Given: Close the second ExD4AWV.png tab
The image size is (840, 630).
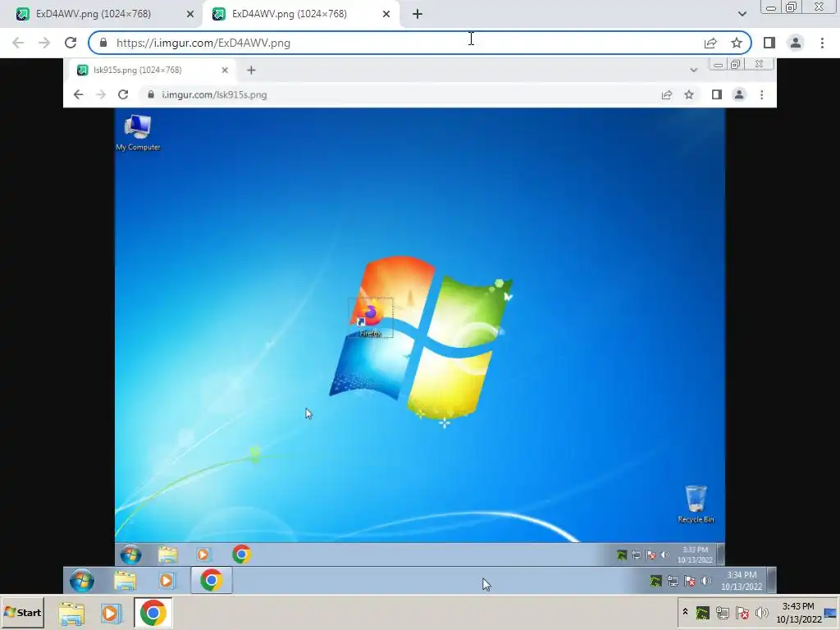Looking at the screenshot, I should (x=386, y=15).
